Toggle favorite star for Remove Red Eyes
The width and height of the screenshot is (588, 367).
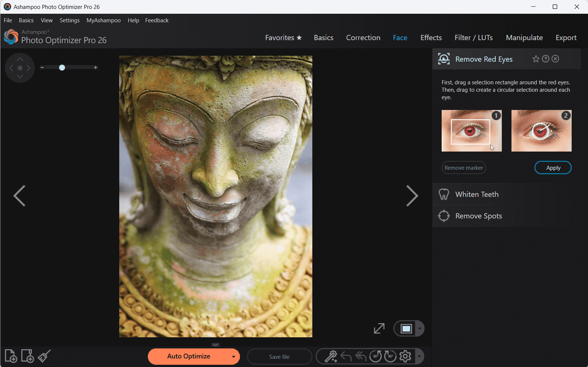pos(536,59)
